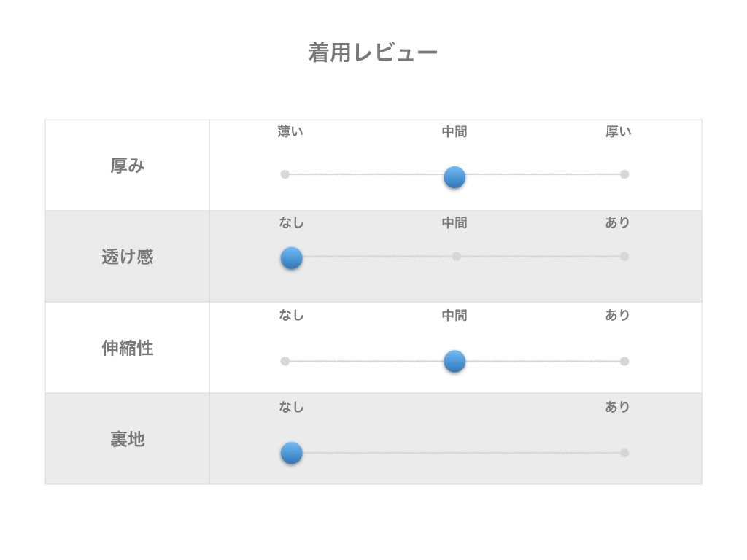Screen dimensions: 747x560
Task: Click 中間 label in 透け感 row
Action: [454, 223]
